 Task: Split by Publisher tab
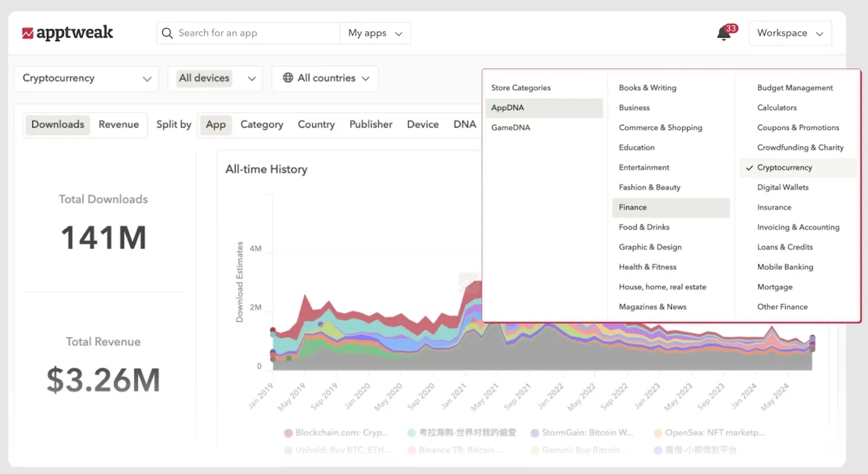coord(371,125)
